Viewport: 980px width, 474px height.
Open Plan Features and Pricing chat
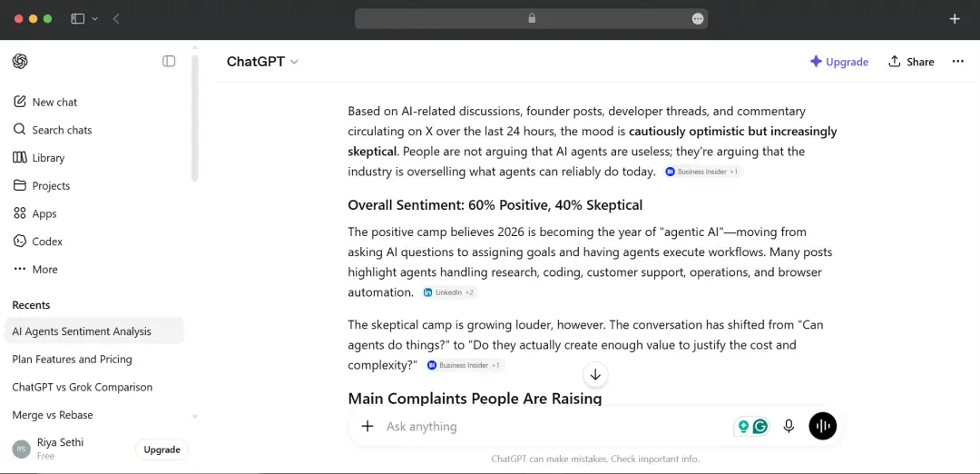coord(93,359)
